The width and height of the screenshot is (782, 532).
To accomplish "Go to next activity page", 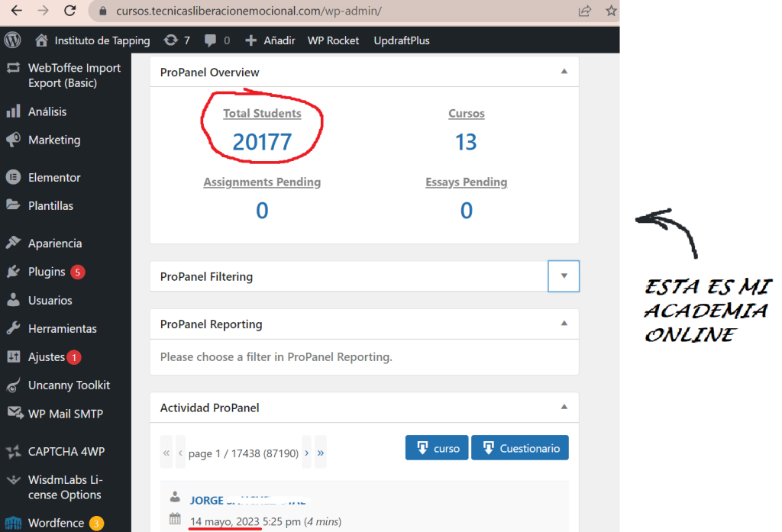I will click(306, 452).
